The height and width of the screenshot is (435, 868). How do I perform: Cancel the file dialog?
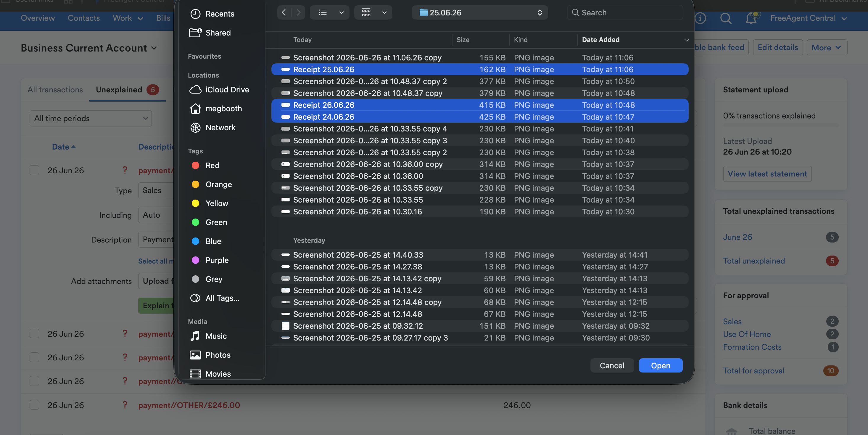tap(612, 365)
